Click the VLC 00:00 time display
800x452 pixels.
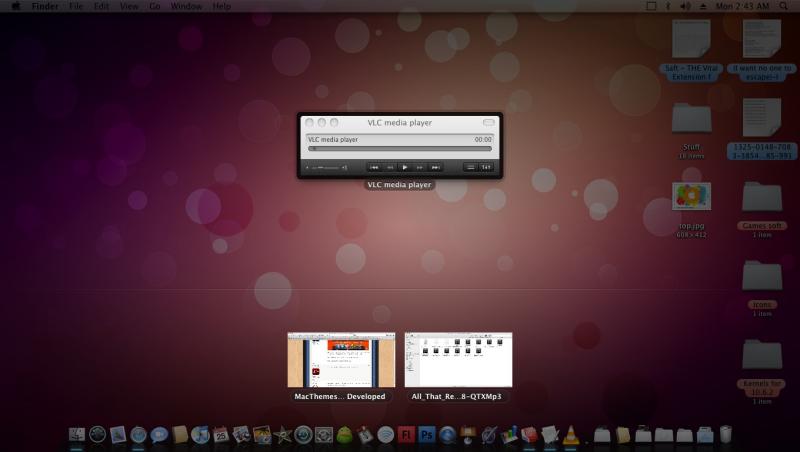483,139
